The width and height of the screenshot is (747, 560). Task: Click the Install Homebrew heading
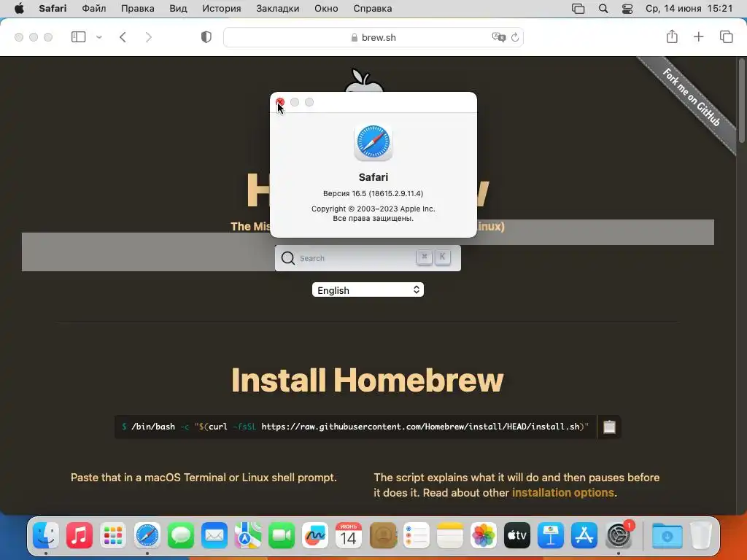[368, 380]
